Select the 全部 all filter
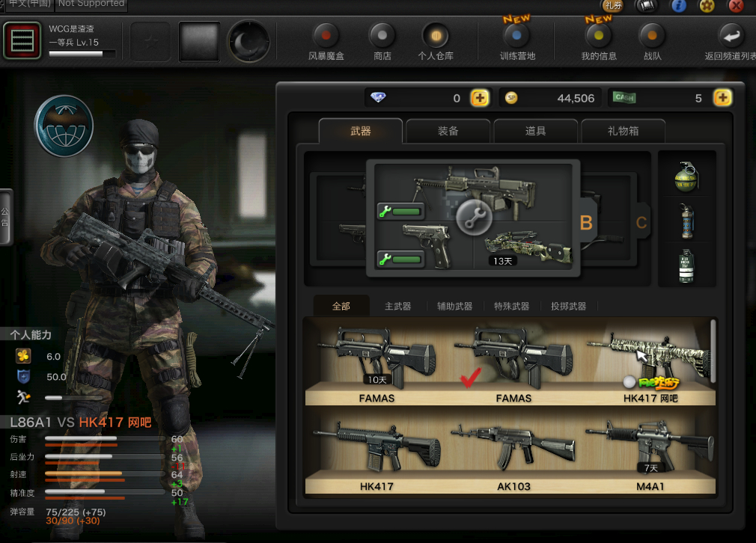The image size is (756, 543). pyautogui.click(x=341, y=306)
